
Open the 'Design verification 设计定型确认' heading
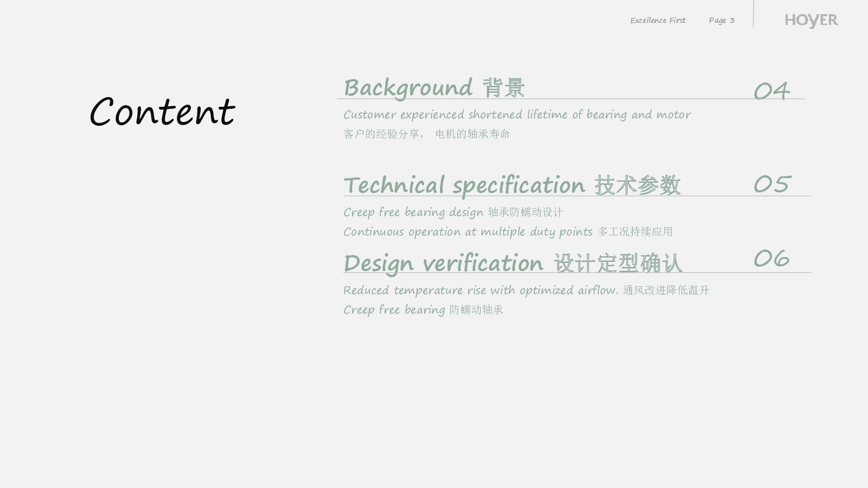(513, 264)
